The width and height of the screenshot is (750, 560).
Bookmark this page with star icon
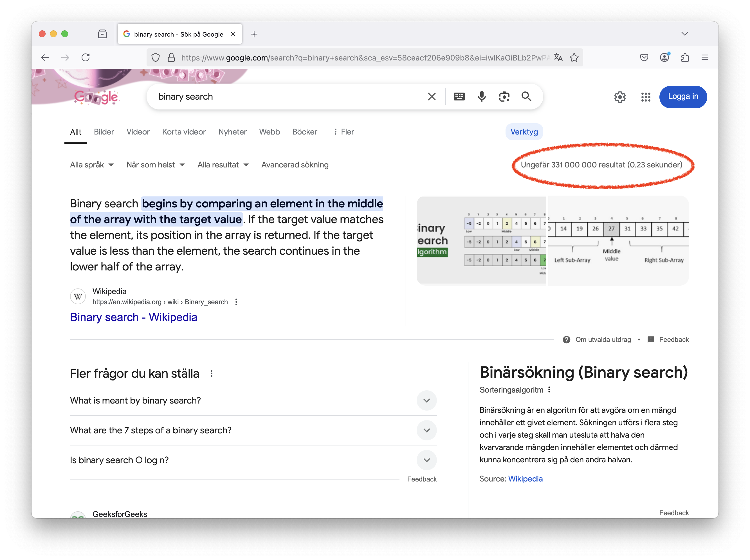click(574, 58)
